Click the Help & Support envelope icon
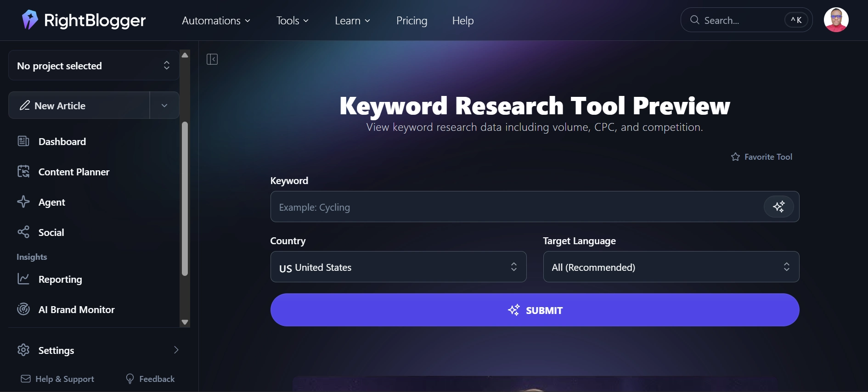Image resolution: width=868 pixels, height=392 pixels. click(26, 379)
